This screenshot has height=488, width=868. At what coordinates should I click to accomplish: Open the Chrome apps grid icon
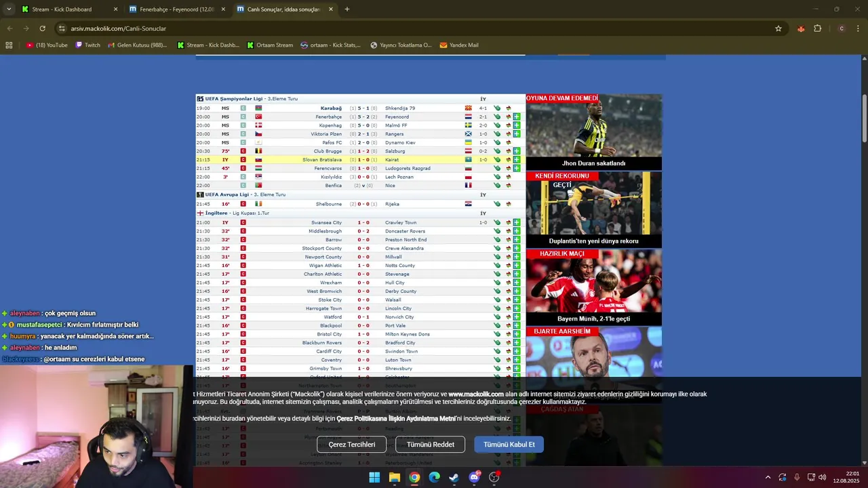[x=9, y=45]
